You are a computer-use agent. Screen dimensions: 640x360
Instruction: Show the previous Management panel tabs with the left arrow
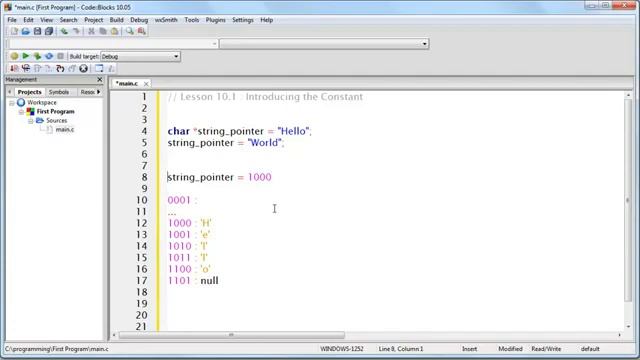point(10,92)
